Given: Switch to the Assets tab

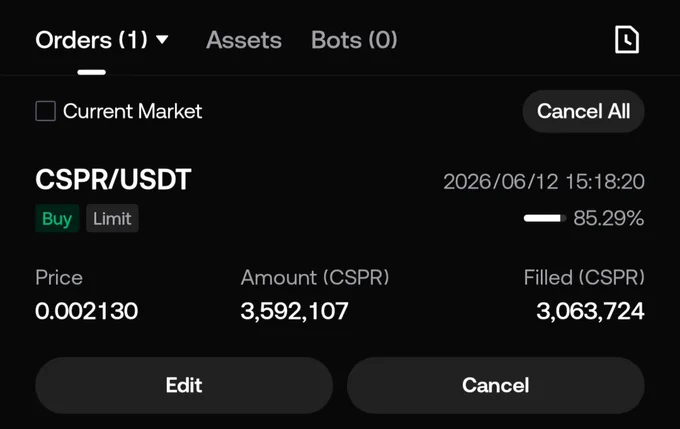Looking at the screenshot, I should point(244,40).
